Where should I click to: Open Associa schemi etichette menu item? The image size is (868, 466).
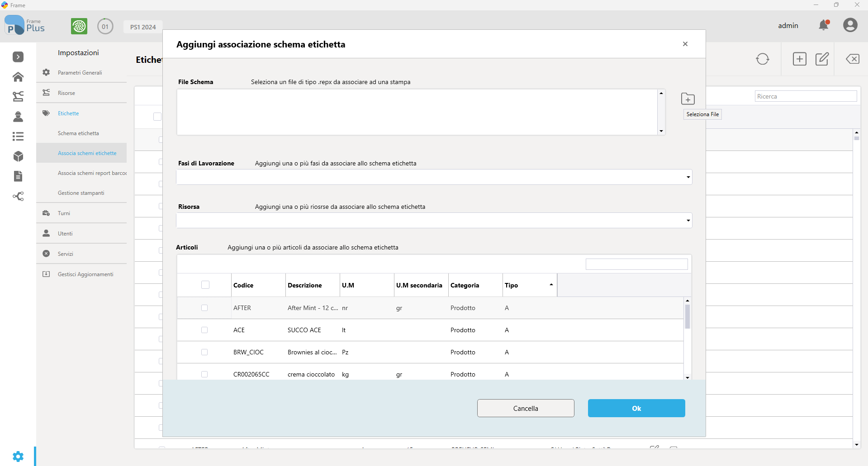87,153
